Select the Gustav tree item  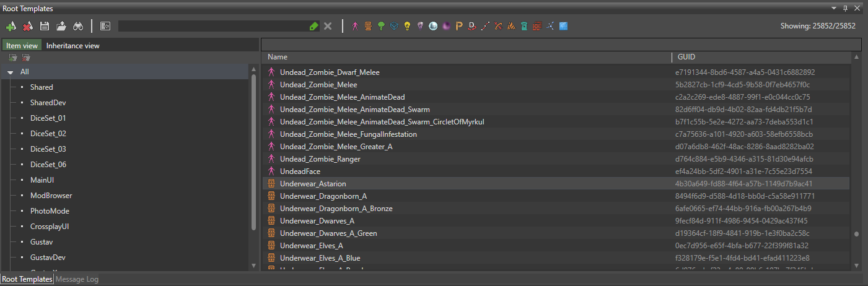41,242
